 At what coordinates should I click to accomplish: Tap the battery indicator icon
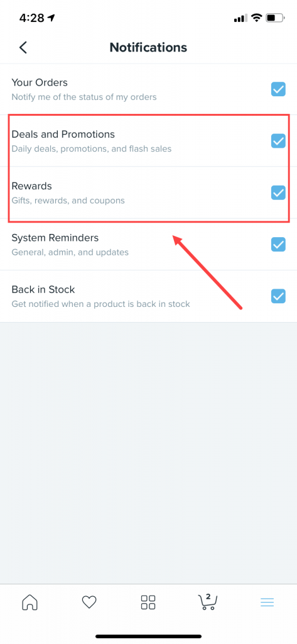(x=275, y=18)
